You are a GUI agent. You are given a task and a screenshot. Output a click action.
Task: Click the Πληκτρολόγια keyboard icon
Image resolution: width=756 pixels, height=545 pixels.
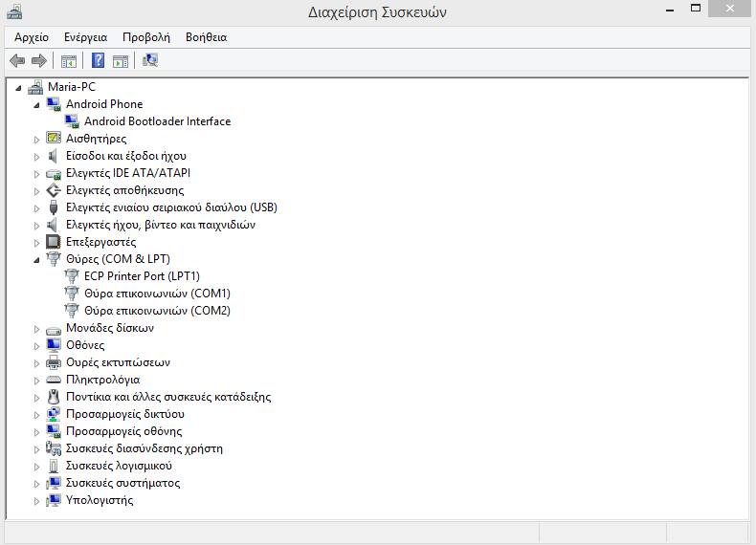[54, 380]
